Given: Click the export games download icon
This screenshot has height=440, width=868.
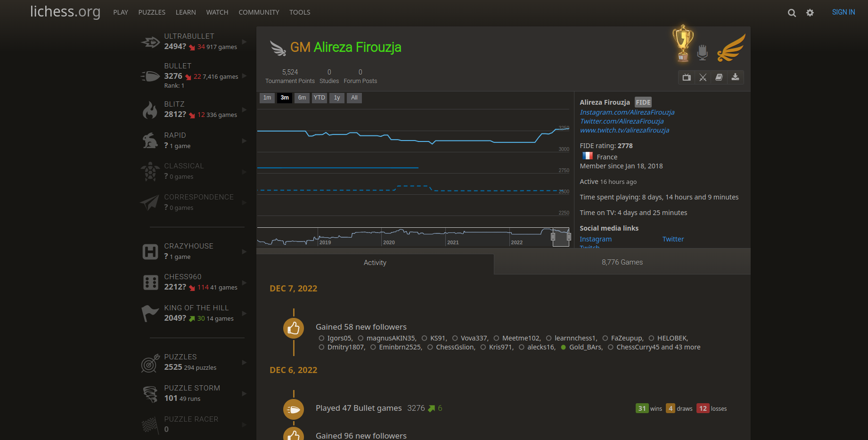Looking at the screenshot, I should [x=735, y=77].
